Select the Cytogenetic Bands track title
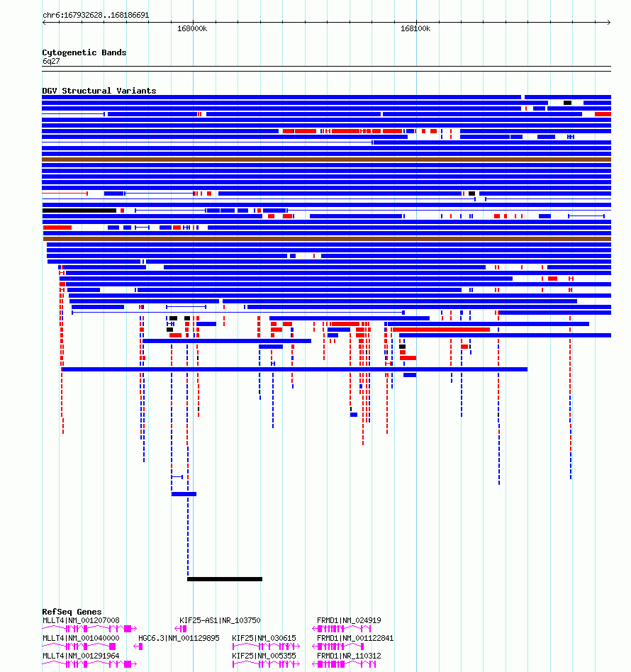This screenshot has height=672, width=631. click(84, 52)
